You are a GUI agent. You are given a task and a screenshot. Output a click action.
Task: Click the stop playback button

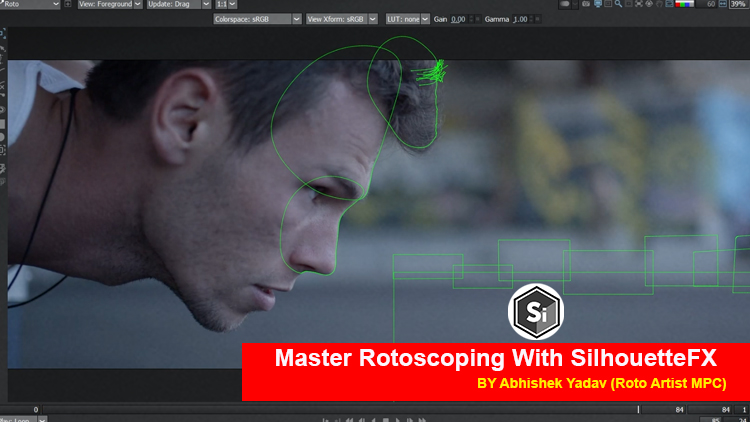coord(386,420)
